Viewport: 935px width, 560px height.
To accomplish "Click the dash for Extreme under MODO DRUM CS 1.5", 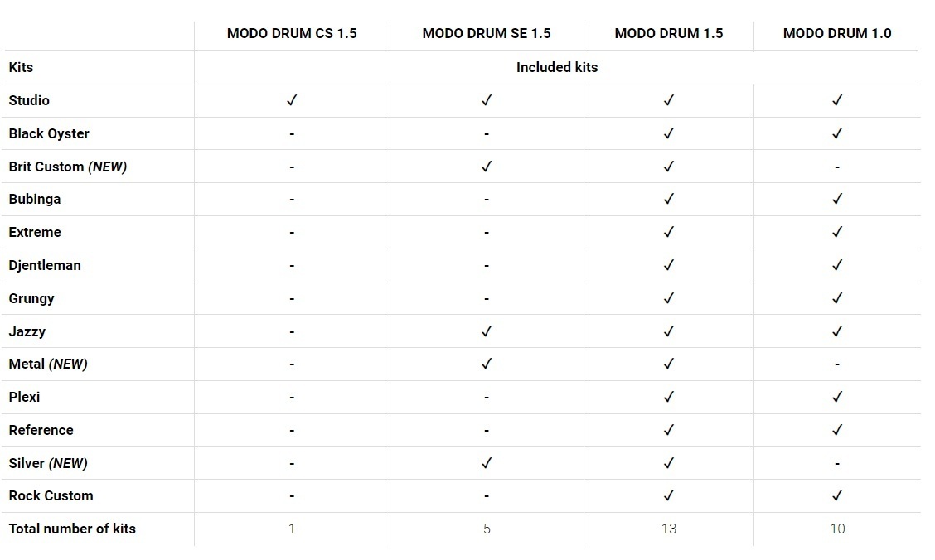I will 292,233.
